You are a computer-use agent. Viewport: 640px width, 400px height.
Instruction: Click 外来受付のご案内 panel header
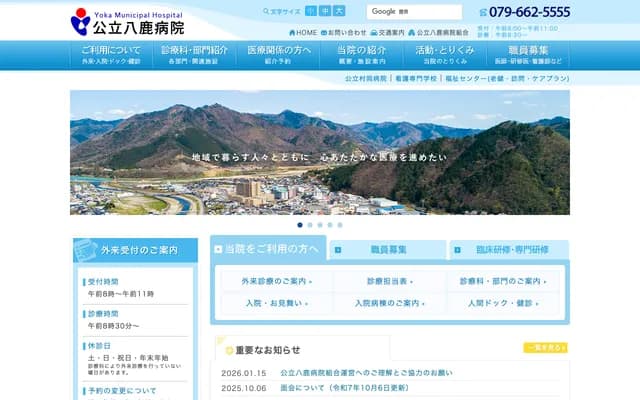136,250
